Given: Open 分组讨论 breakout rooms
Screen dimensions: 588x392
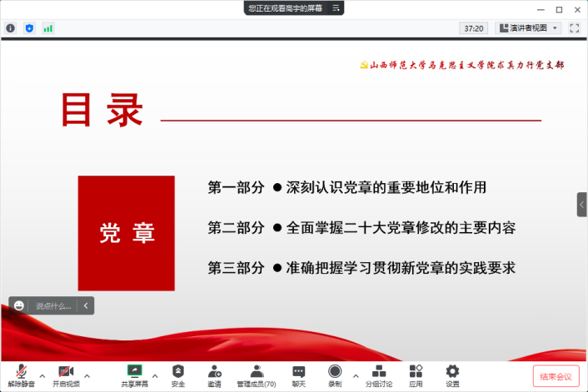Looking at the screenshot, I should coord(379,371).
